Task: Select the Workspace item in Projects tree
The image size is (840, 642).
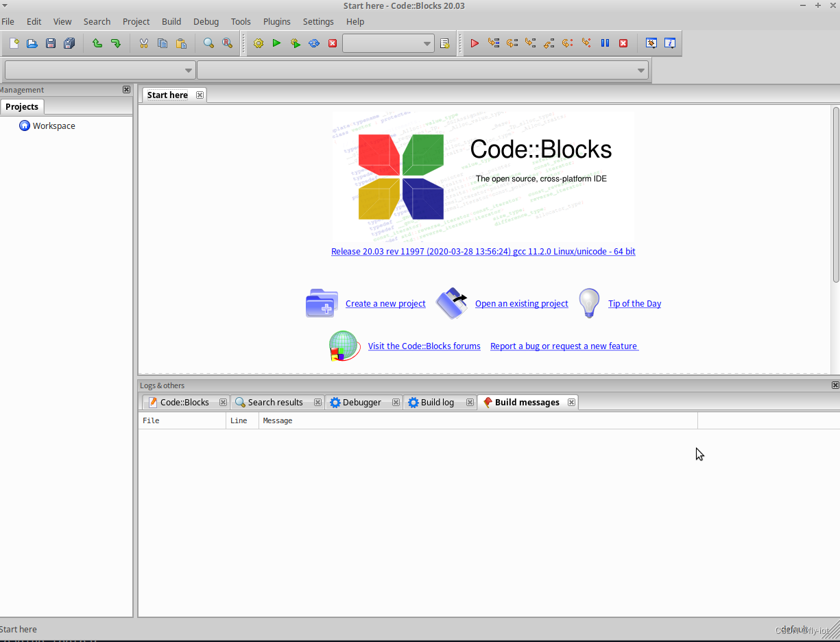Action: 53,126
